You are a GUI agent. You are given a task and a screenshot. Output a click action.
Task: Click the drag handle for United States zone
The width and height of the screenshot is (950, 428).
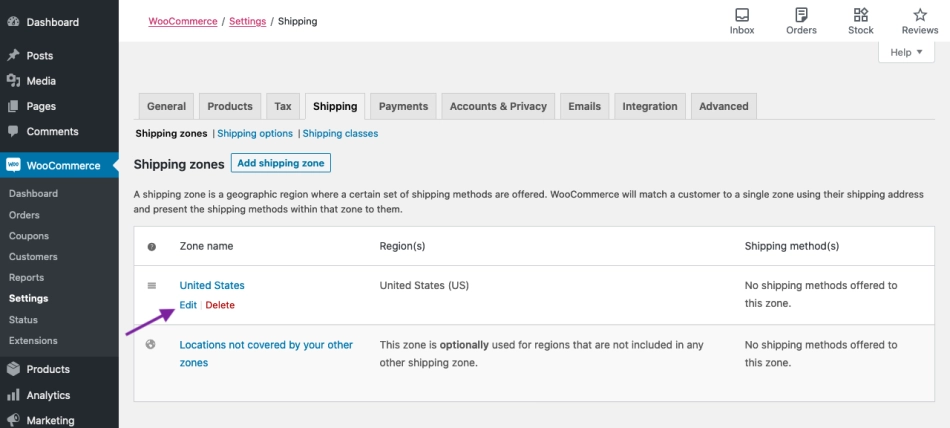151,286
